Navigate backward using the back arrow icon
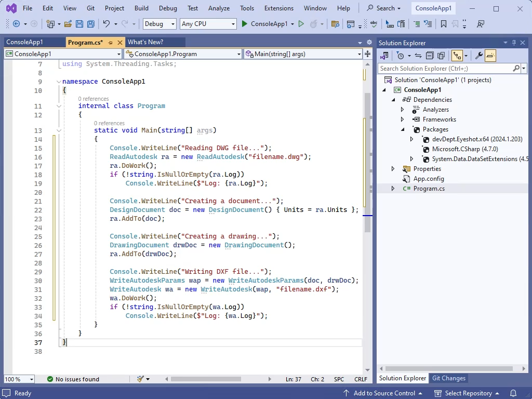This screenshot has width=532, height=399. [16, 24]
